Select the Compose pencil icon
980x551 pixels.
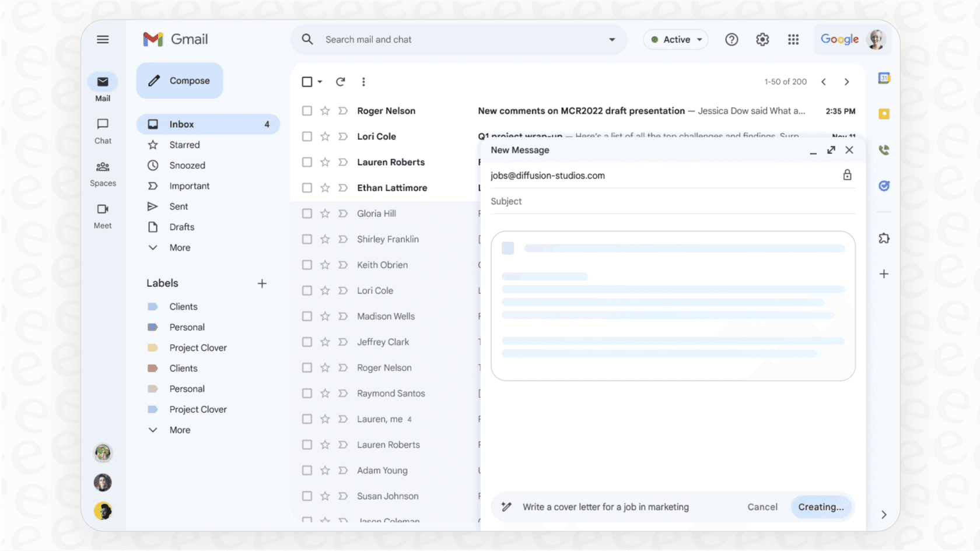click(153, 80)
